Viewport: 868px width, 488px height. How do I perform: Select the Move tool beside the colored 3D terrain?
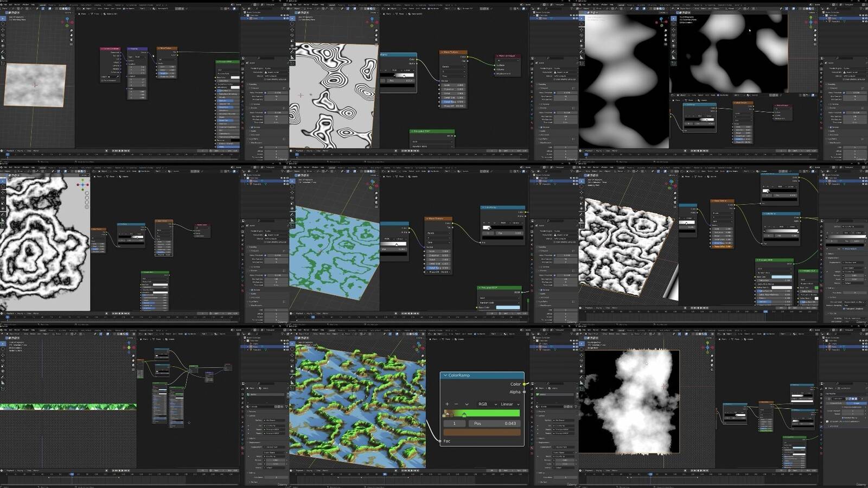292,355
